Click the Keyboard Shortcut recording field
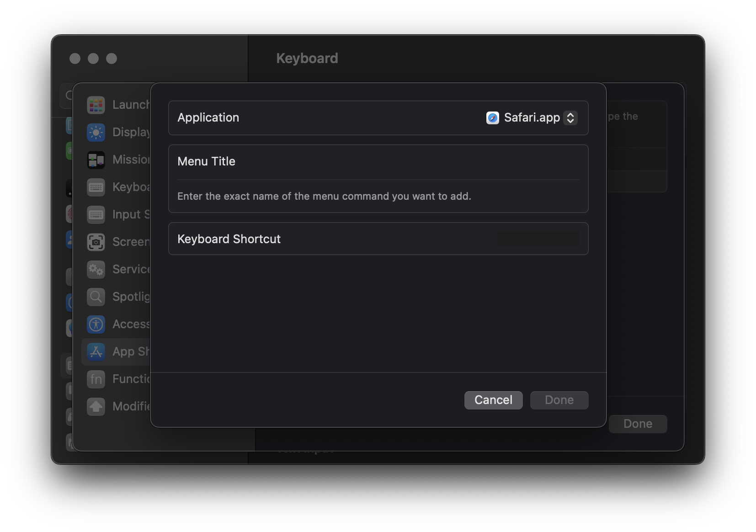This screenshot has width=756, height=532. [x=538, y=239]
